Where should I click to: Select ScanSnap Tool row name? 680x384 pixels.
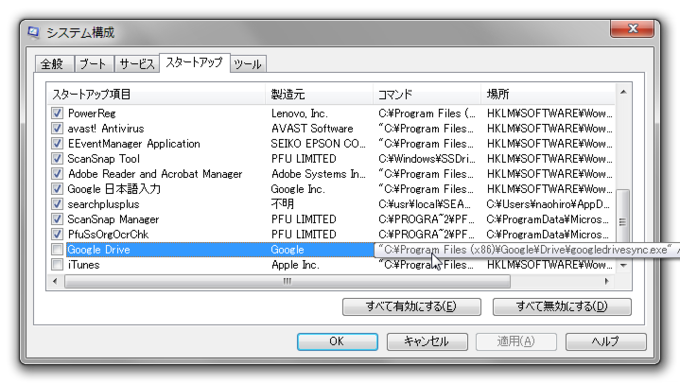[104, 159]
